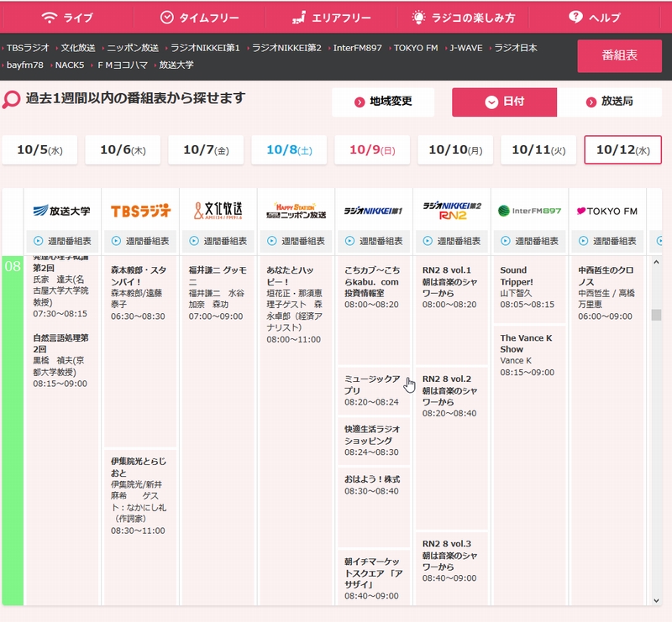Click the TBSラジオ station link
The height and width of the screenshot is (622, 672).
28,48
